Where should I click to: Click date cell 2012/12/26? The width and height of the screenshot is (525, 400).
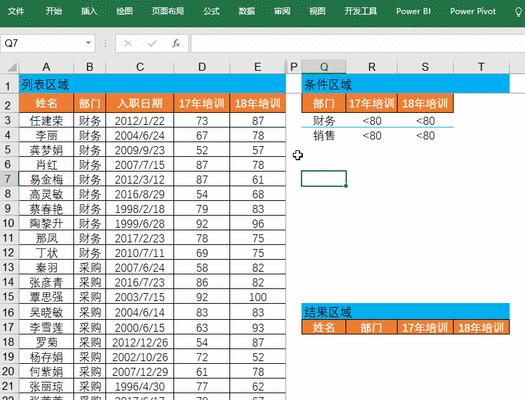pyautogui.click(x=140, y=342)
